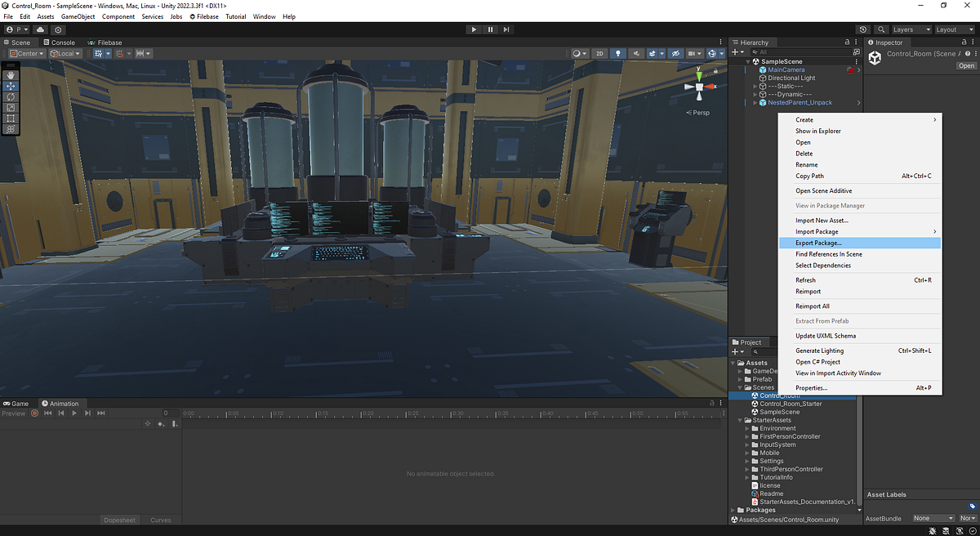Toggle scene lighting in the Scene view

coord(618,53)
